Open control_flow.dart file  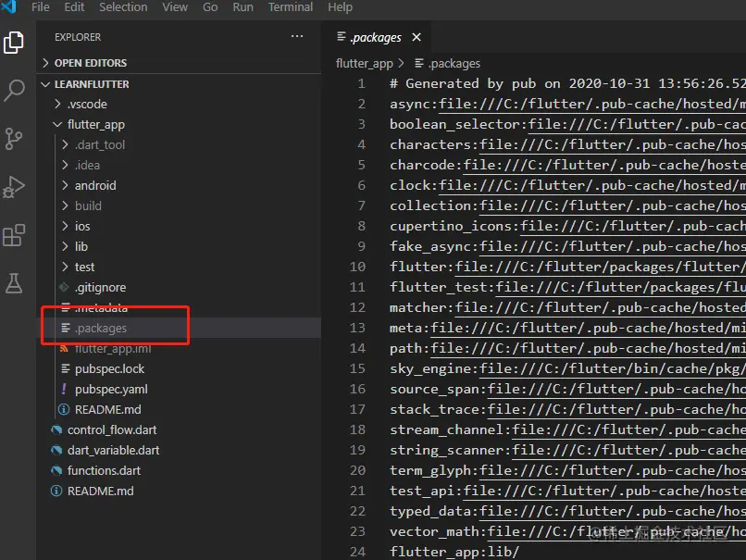pyautogui.click(x=112, y=430)
